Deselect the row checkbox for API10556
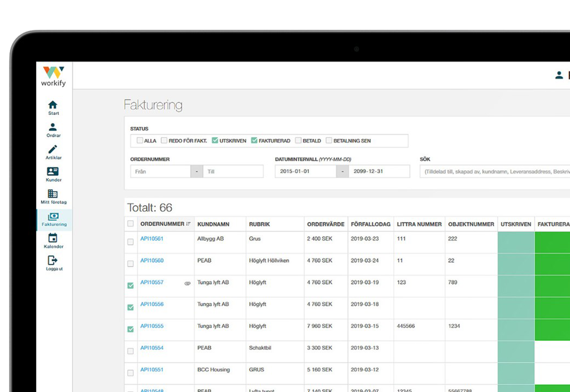570x392 pixels. [131, 307]
